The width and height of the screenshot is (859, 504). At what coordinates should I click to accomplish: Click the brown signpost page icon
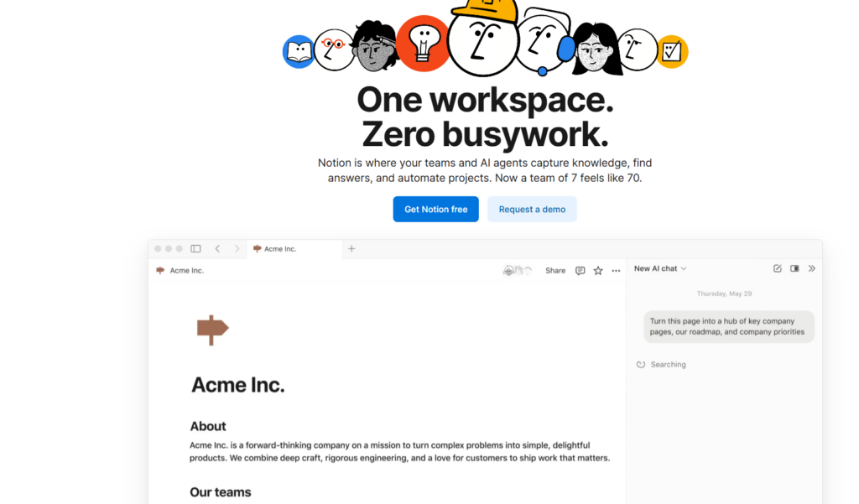(212, 330)
